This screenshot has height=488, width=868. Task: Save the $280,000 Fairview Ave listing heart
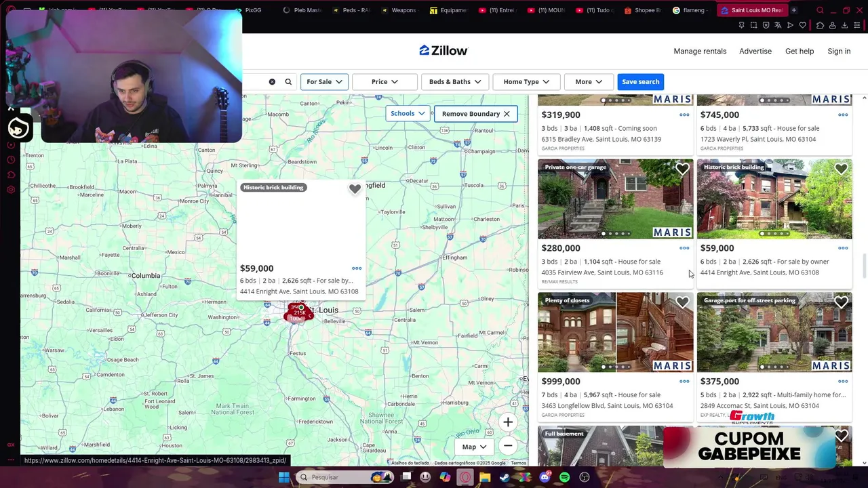click(682, 169)
